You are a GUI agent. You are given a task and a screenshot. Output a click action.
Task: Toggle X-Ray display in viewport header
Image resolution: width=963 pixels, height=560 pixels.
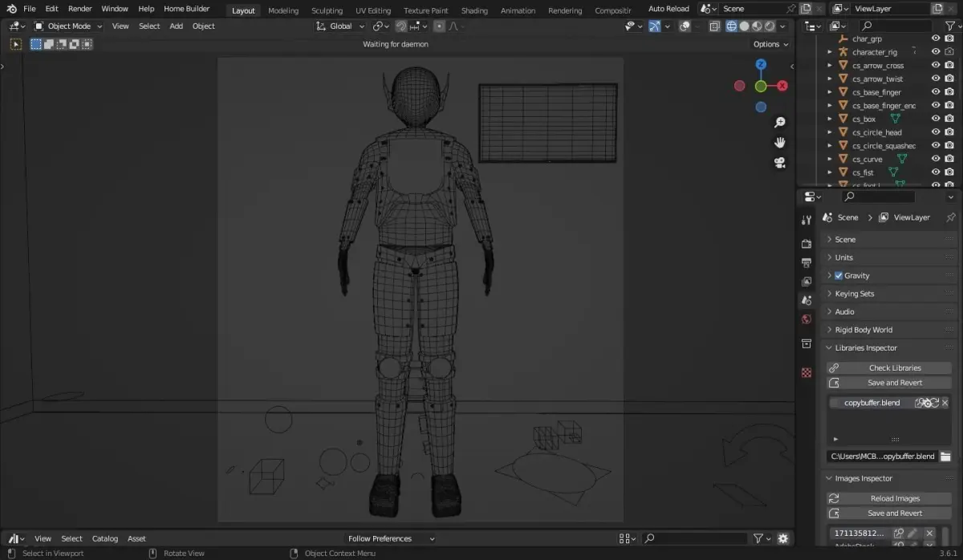(717, 26)
